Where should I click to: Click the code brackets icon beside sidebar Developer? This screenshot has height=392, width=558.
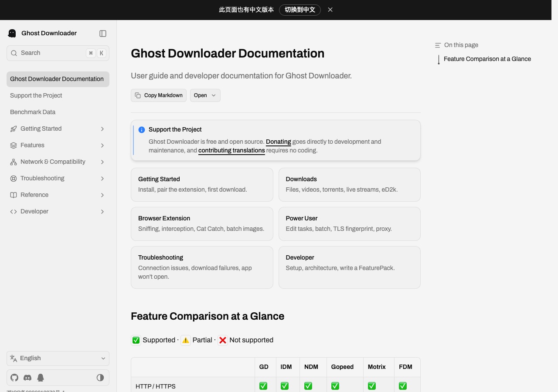point(14,211)
